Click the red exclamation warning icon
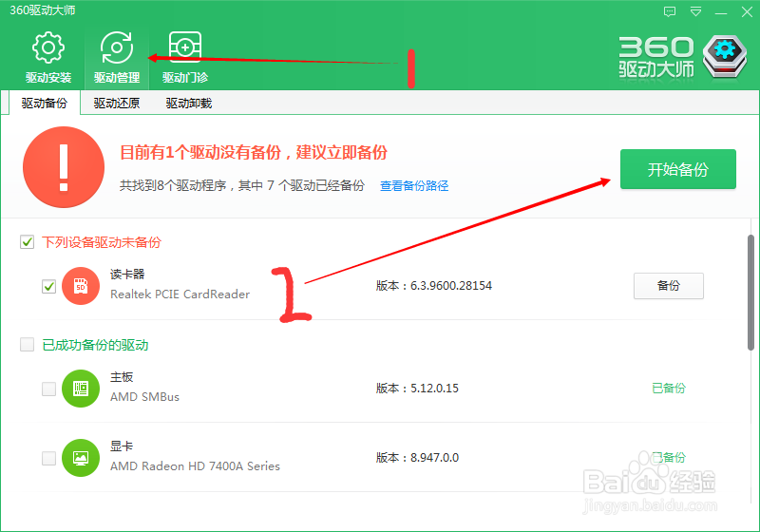The image size is (760, 532). pos(64,167)
